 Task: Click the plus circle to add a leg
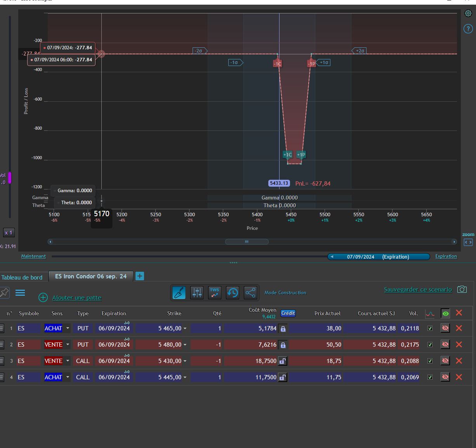tap(43, 298)
